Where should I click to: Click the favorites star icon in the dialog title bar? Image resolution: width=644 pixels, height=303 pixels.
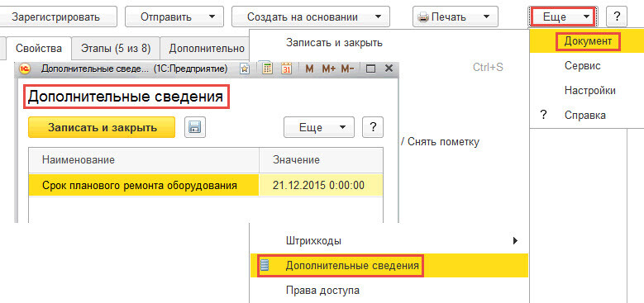[x=245, y=69]
